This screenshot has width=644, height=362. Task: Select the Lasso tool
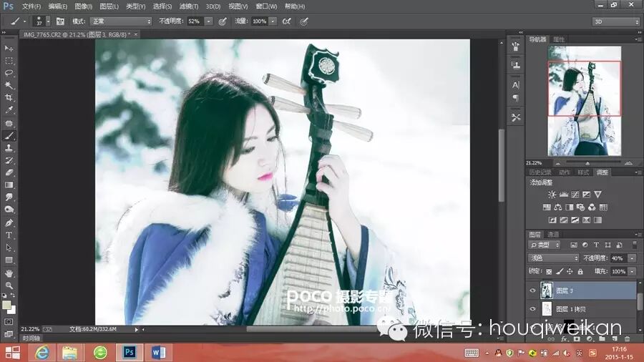9,73
